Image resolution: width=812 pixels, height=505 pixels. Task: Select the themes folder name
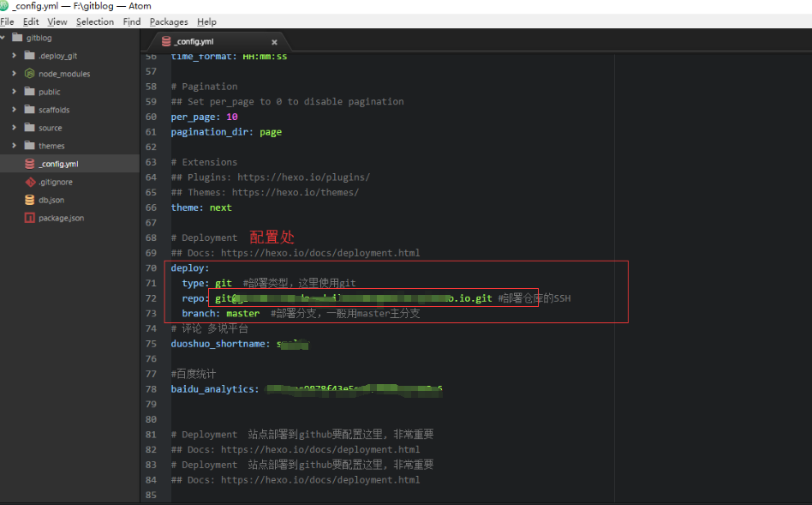click(x=51, y=147)
